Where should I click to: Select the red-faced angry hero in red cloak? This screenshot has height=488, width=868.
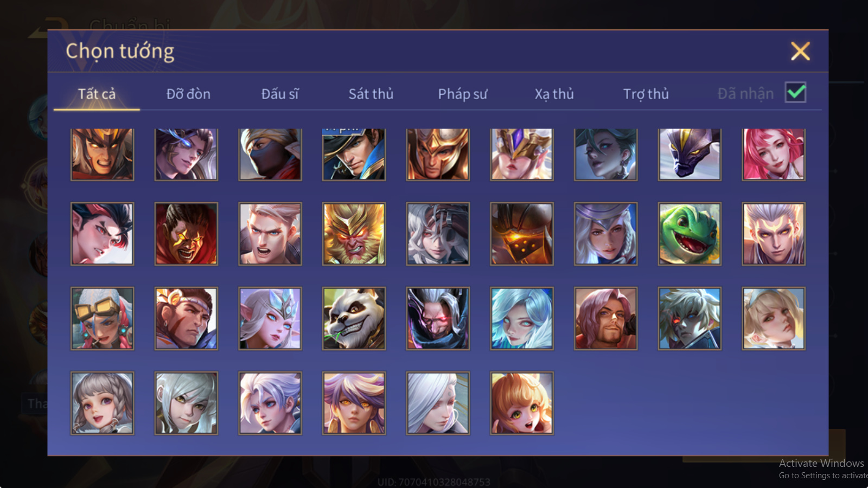(186, 234)
